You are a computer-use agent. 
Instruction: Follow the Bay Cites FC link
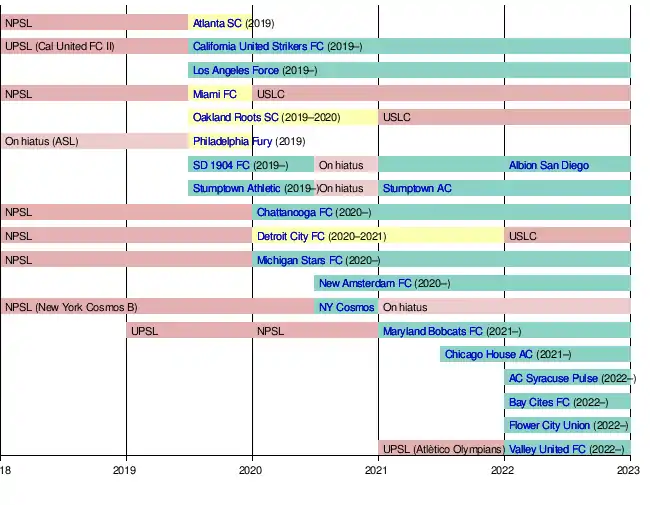(539, 403)
